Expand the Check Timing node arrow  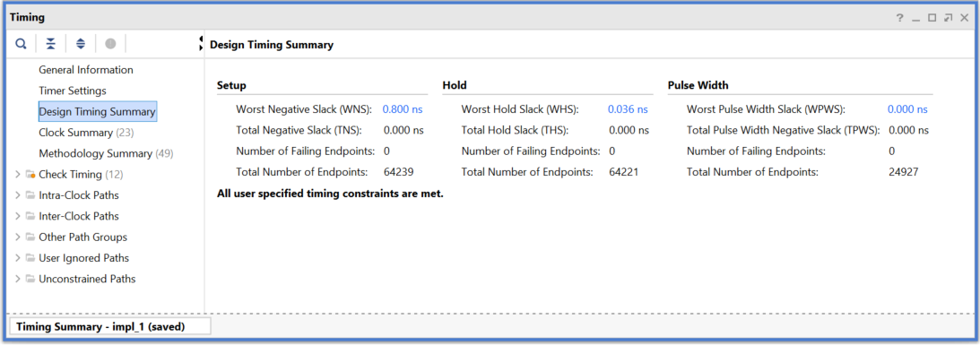point(18,175)
